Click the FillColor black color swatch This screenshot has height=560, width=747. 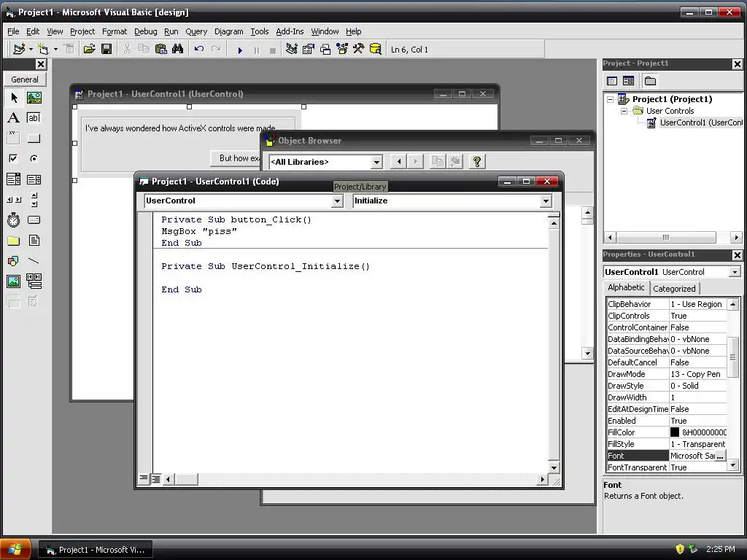click(675, 432)
